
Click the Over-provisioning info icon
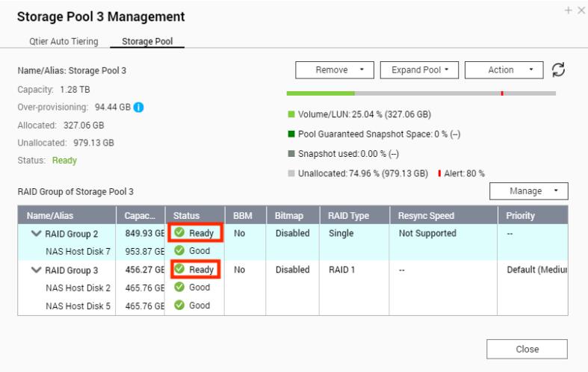pyautogui.click(x=138, y=107)
